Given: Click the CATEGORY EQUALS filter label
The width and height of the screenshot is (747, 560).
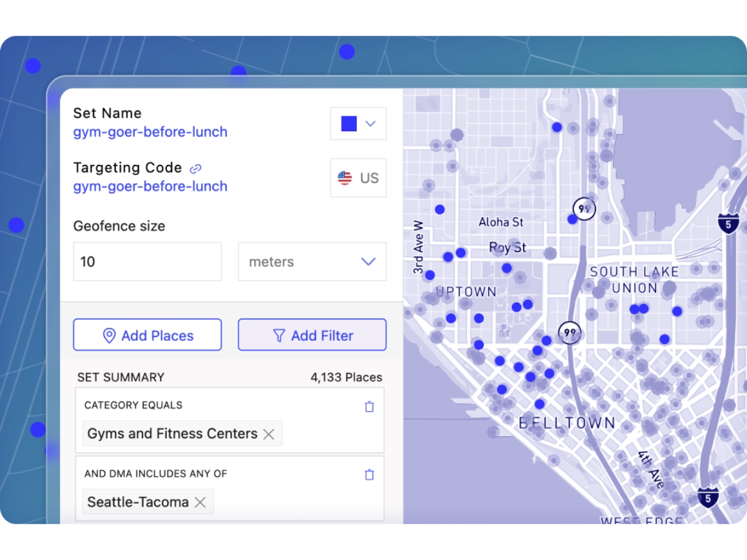Looking at the screenshot, I should [x=133, y=405].
